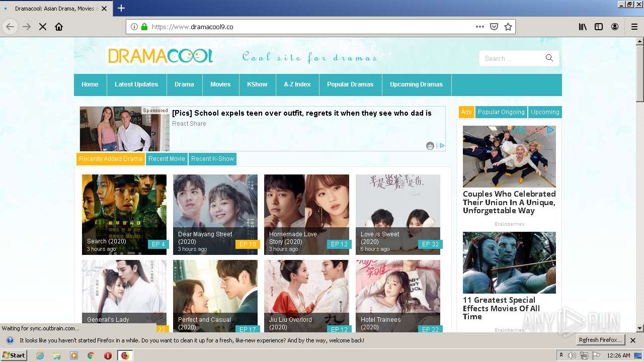Open media player from taskbar
The height and width of the screenshot is (362, 644).
(74, 355)
